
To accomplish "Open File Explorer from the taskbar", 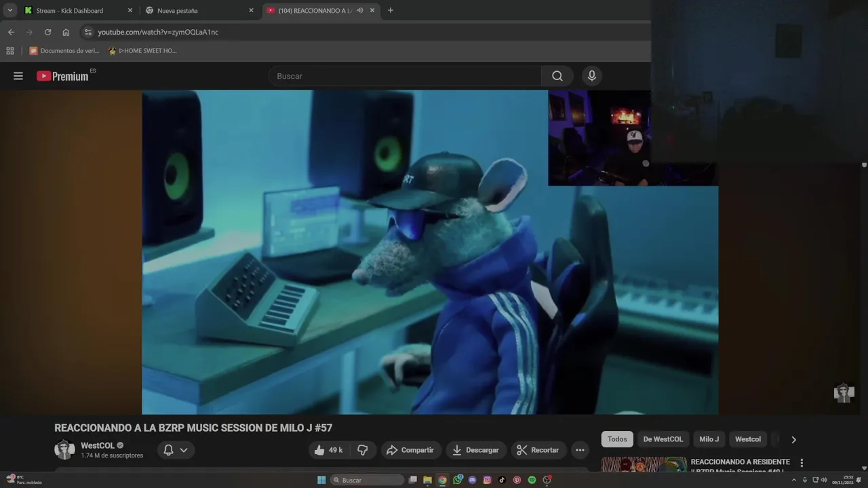I will click(x=427, y=480).
